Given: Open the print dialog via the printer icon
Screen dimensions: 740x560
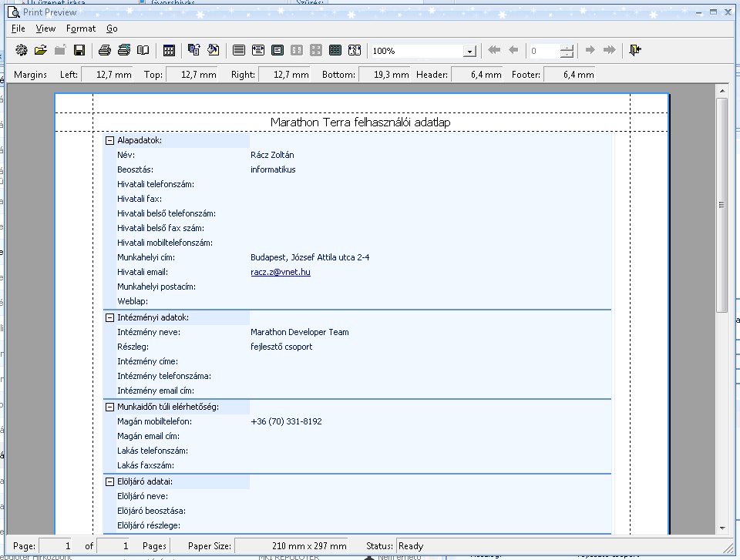Looking at the screenshot, I should [x=105, y=50].
